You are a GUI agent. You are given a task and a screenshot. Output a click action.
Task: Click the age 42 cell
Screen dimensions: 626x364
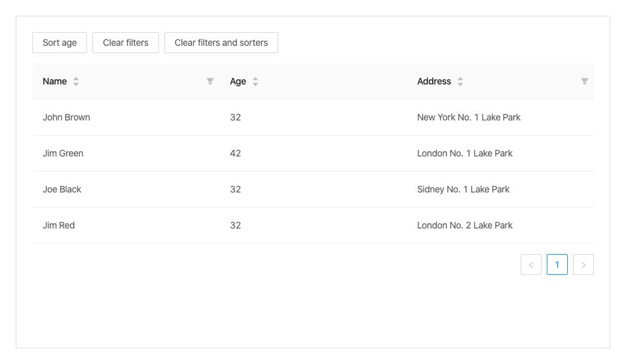(x=236, y=154)
